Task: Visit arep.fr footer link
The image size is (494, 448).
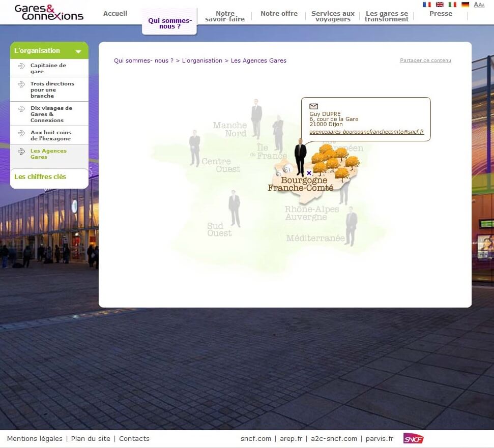Action: click(291, 438)
